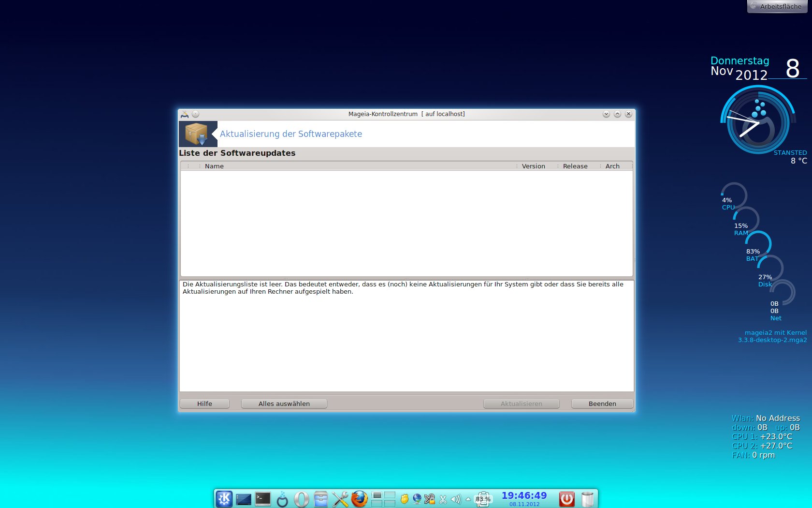
Task: Switch to the second virtual desktop in the pager
Action: 390,495
